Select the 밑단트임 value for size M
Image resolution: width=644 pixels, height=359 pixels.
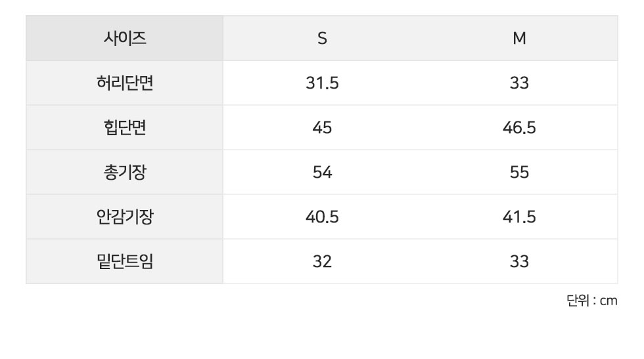click(519, 261)
